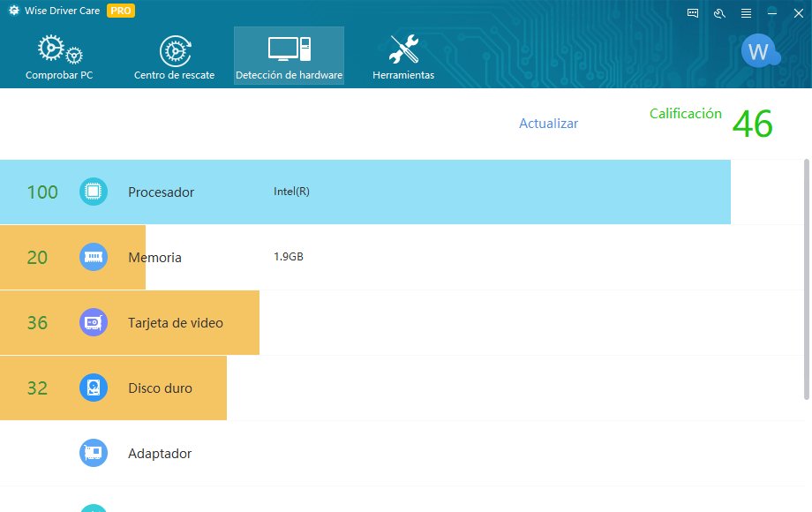Switch to the Comprobar PC tab

[59, 55]
